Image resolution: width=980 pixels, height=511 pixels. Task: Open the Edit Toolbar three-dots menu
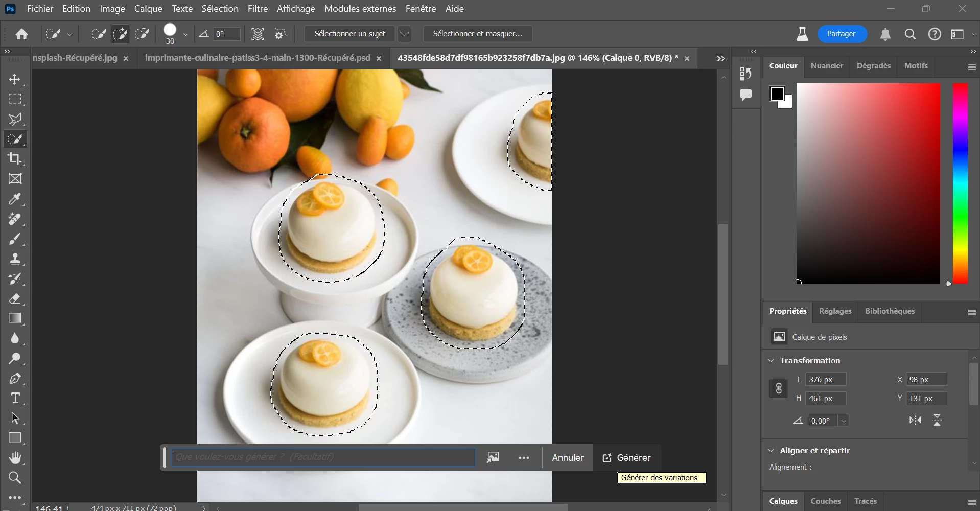click(15, 498)
